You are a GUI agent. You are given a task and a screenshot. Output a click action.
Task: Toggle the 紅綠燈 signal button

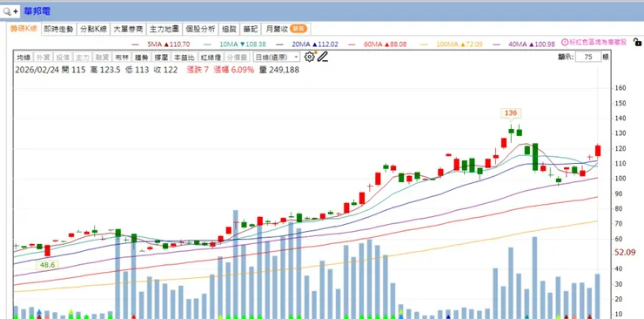coord(211,58)
